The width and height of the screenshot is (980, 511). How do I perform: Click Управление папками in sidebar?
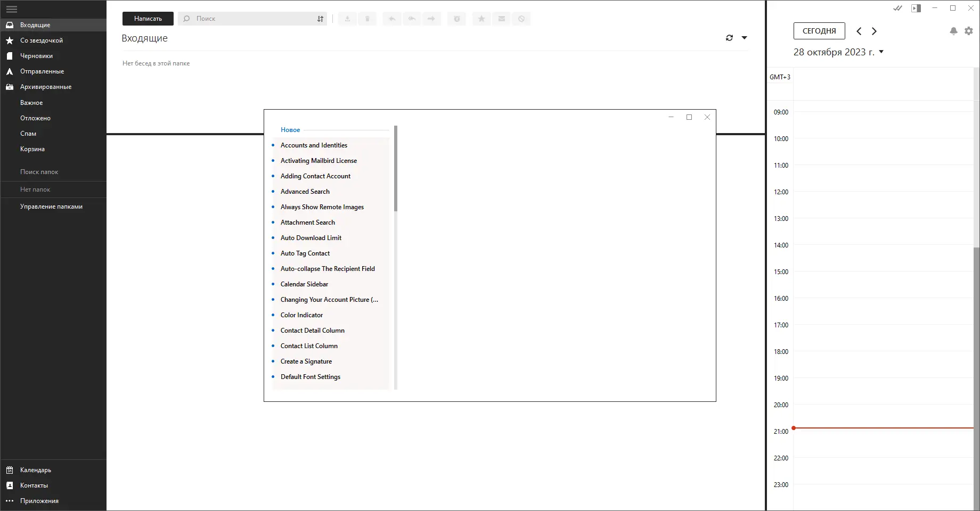coord(51,207)
